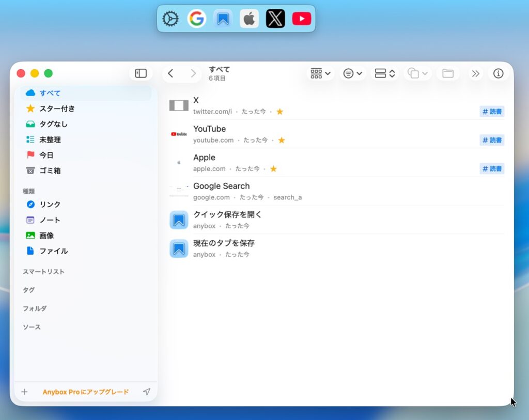Click the send arrow icon in sidebar footer
The height and width of the screenshot is (420, 529).
pyautogui.click(x=147, y=392)
